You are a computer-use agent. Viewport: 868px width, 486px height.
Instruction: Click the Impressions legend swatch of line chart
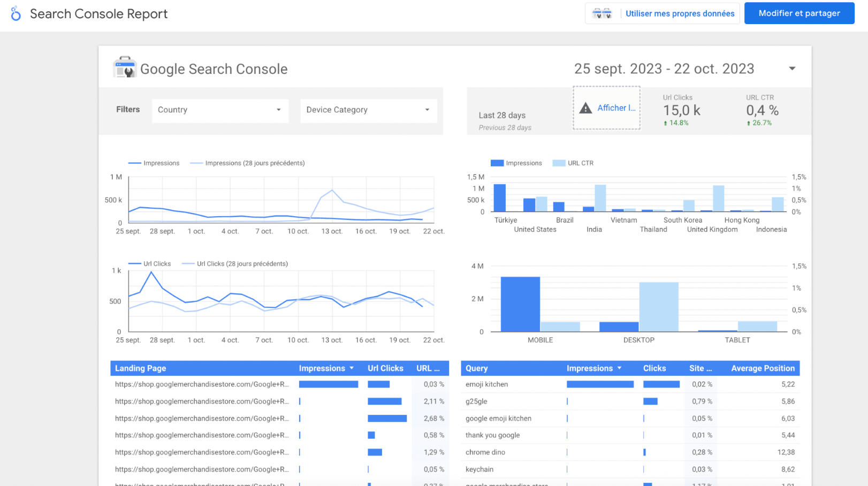pos(134,163)
